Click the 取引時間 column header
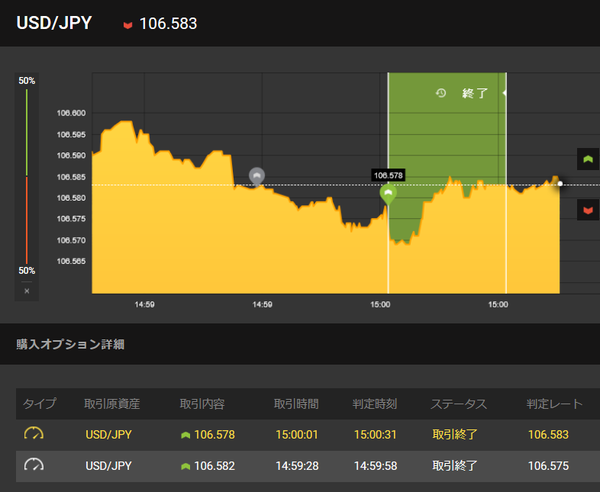600x492 pixels. [297, 404]
